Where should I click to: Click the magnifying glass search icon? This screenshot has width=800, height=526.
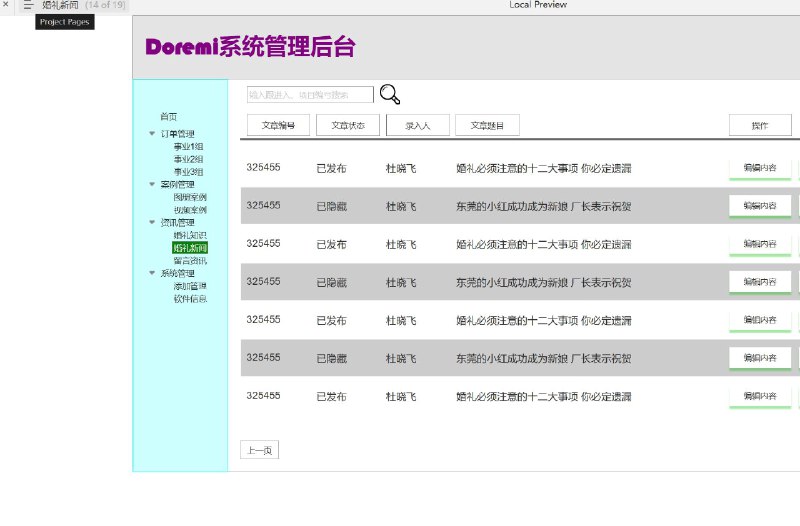point(390,94)
